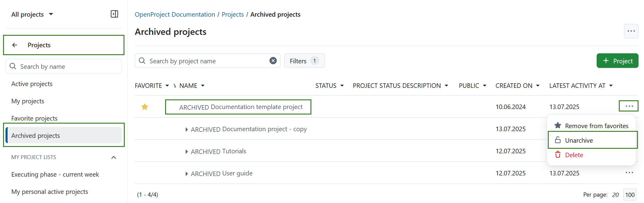Select Delete in the context menu

click(574, 155)
